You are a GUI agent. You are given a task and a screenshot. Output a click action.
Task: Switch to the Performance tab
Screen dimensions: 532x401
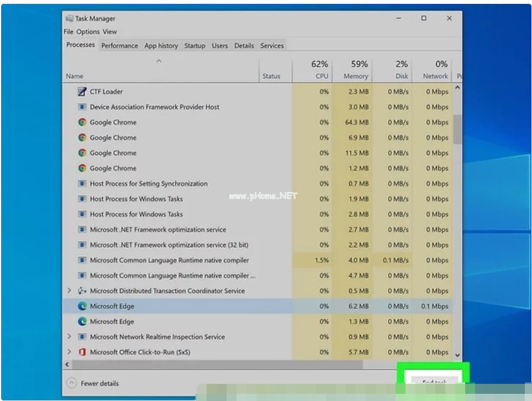pos(119,46)
